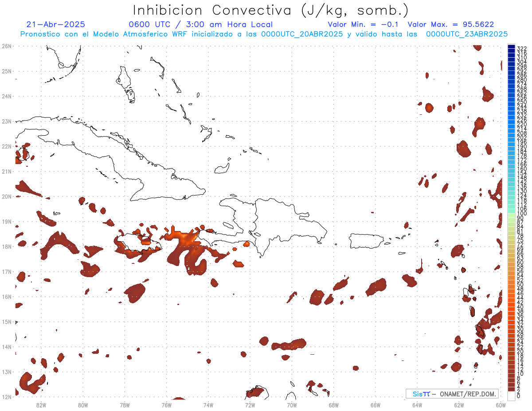Click the 25N latitude label

(x=7, y=71)
